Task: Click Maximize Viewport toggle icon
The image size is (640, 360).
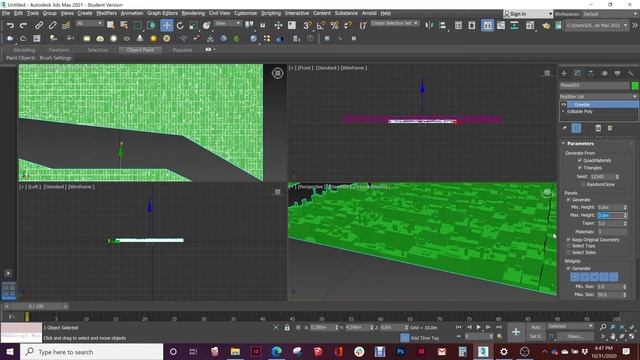Action: (631, 336)
